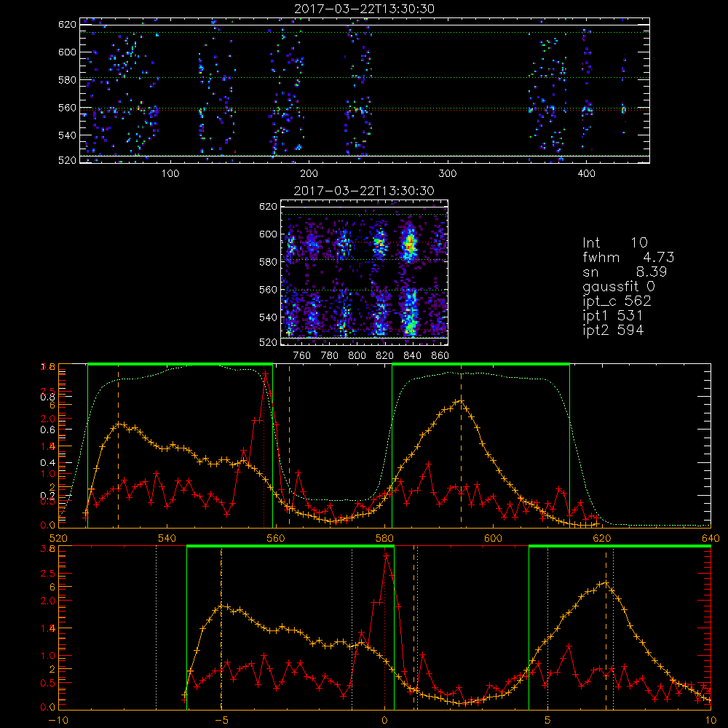
Task: Click the red peak at 0 in the bottom plot
Action: [385, 555]
